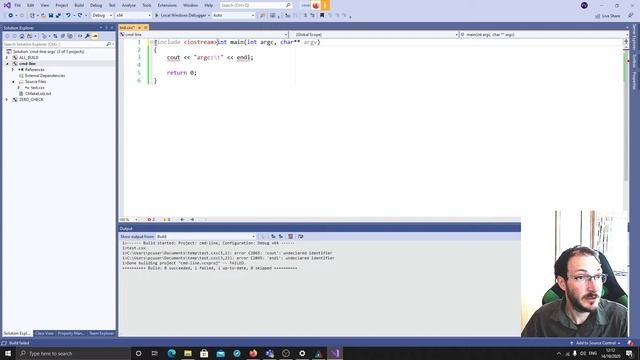Select the Solution 'cmd-line-args' node
The width and height of the screenshot is (640, 360).
point(48,52)
